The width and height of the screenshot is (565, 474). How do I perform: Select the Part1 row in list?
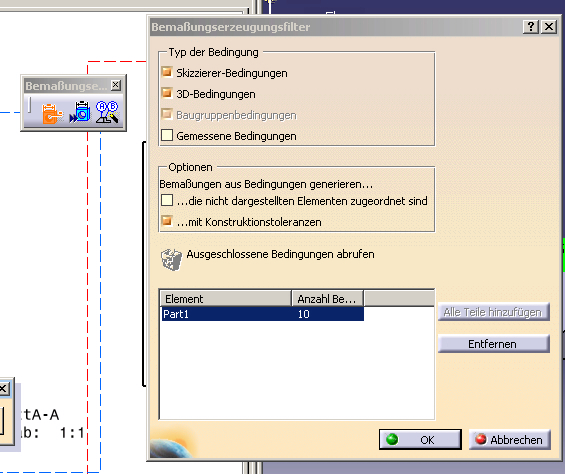click(262, 314)
